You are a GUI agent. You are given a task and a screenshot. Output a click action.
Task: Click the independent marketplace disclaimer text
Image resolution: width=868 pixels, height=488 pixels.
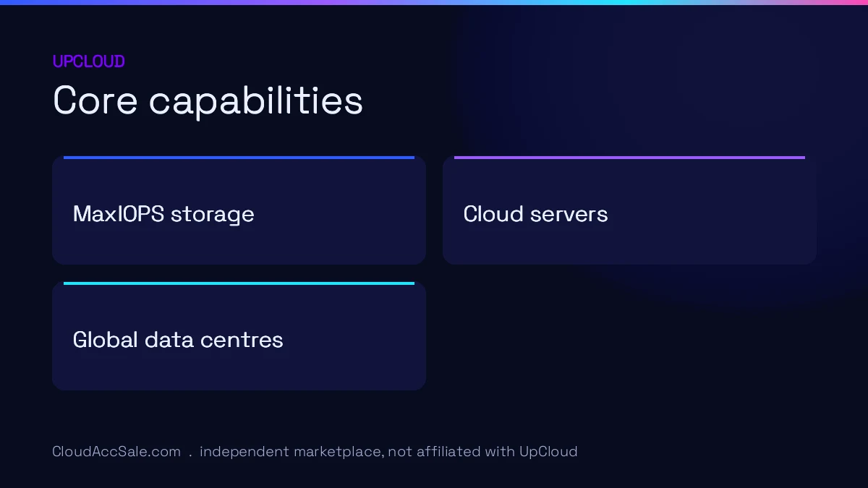(x=388, y=452)
